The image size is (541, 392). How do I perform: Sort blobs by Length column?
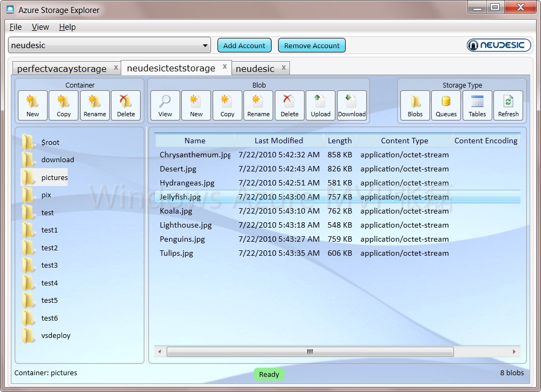(340, 141)
